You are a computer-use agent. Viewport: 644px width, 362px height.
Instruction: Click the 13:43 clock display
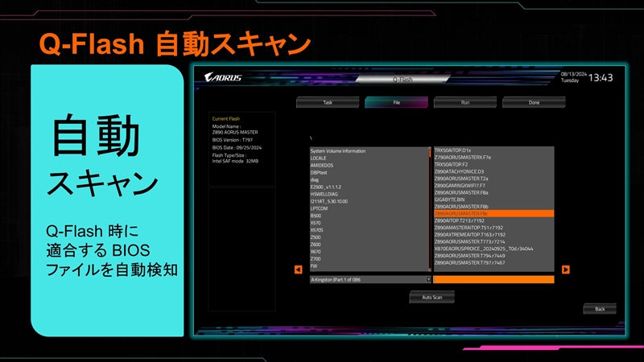coord(601,77)
